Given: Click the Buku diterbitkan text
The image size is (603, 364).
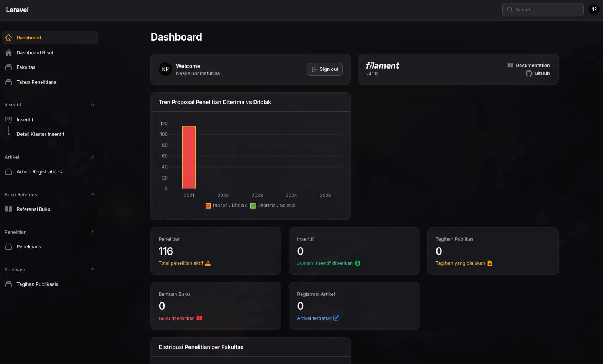Looking at the screenshot, I should tap(176, 318).
